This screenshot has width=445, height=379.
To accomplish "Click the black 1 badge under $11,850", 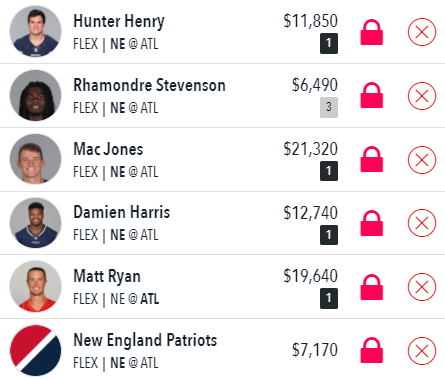I will [329, 43].
